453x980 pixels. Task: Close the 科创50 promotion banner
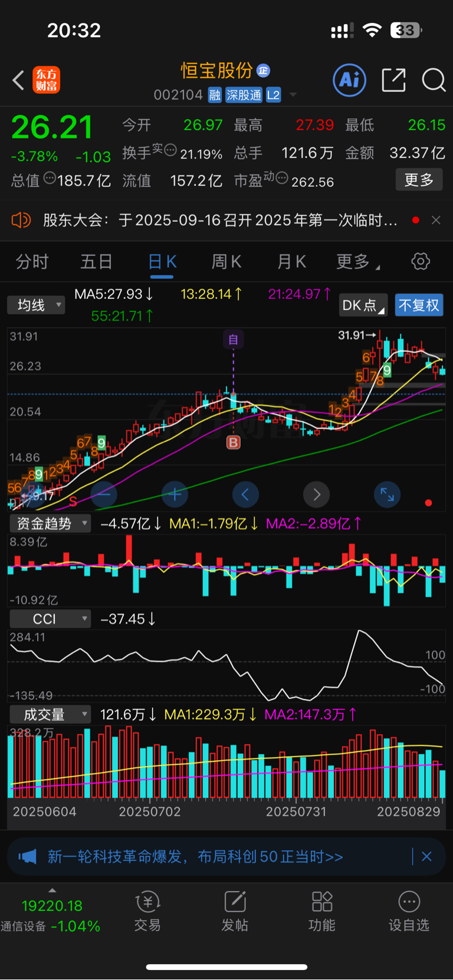pos(426,856)
